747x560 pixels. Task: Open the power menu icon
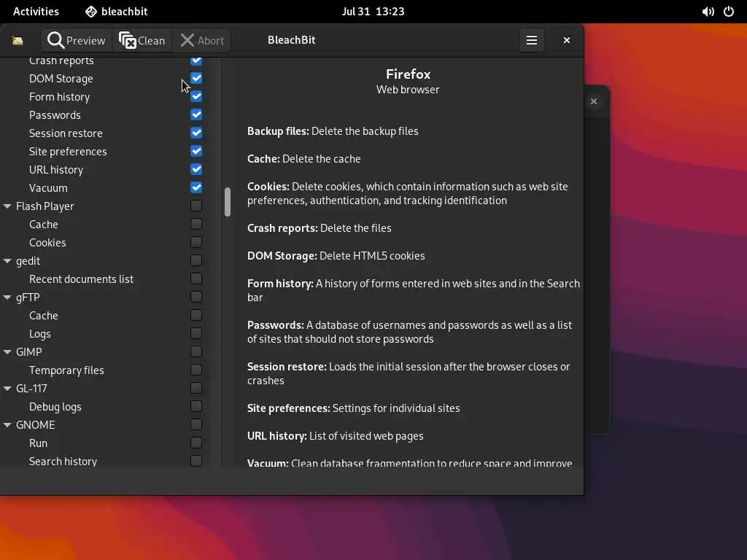729,12
